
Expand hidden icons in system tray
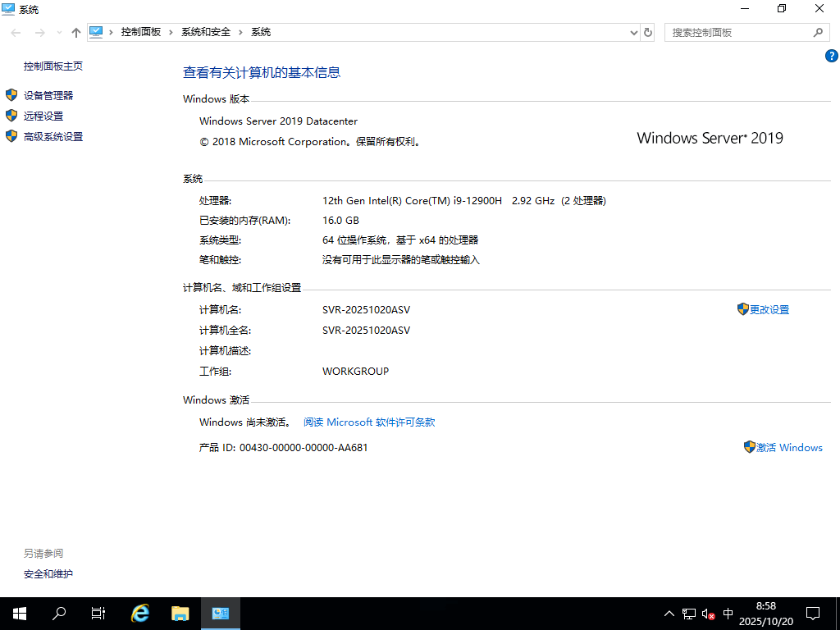(x=669, y=613)
